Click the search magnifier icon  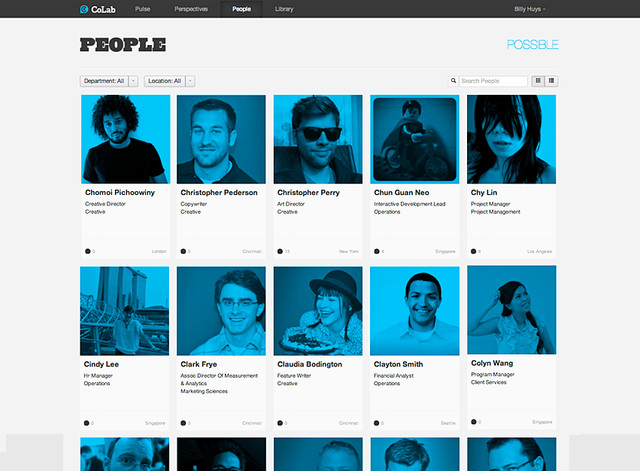453,81
